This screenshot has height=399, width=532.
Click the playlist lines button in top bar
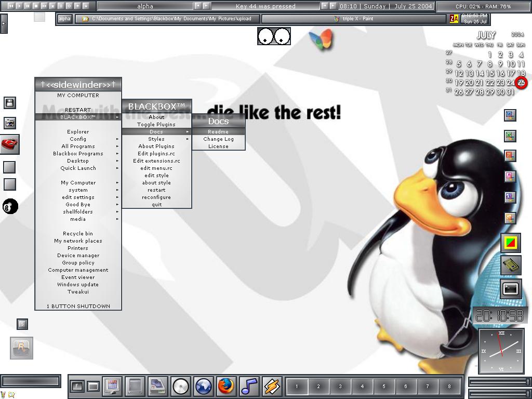point(61,6)
